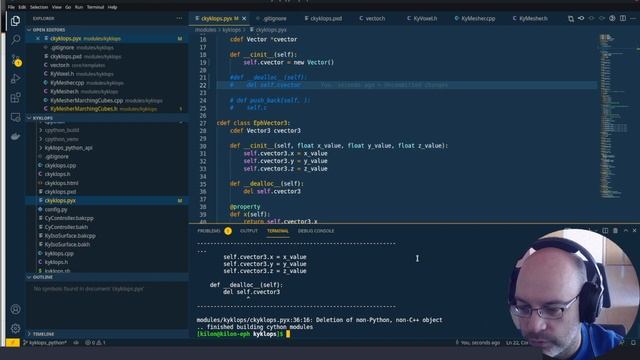Click Explorer panel more actions ellipsis

click(x=179, y=18)
